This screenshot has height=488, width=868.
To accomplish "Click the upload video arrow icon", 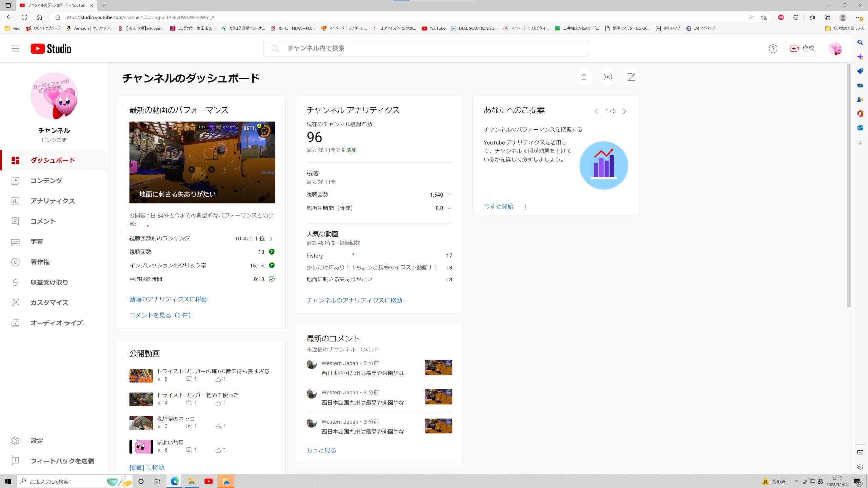I will 584,77.
